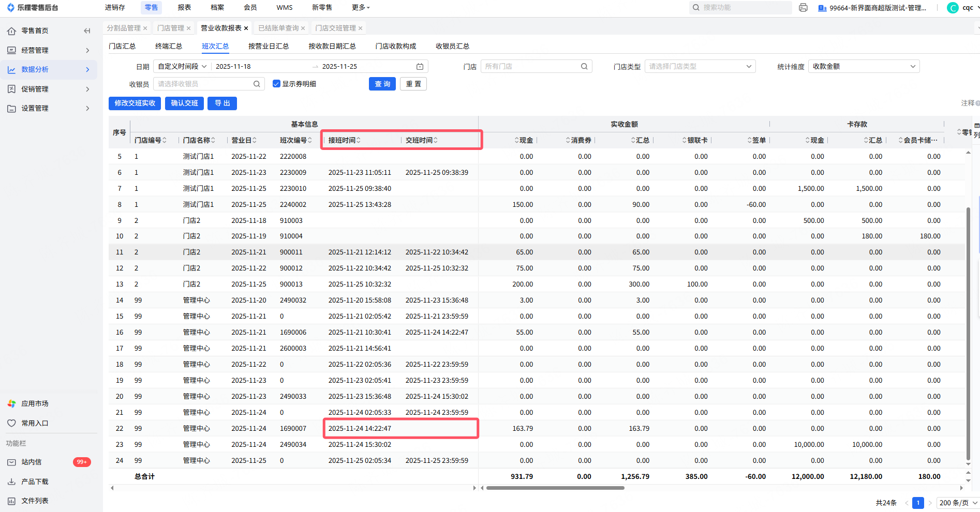Switch to the 收银员汇总 tab
The height and width of the screenshot is (512, 980).
tap(452, 47)
